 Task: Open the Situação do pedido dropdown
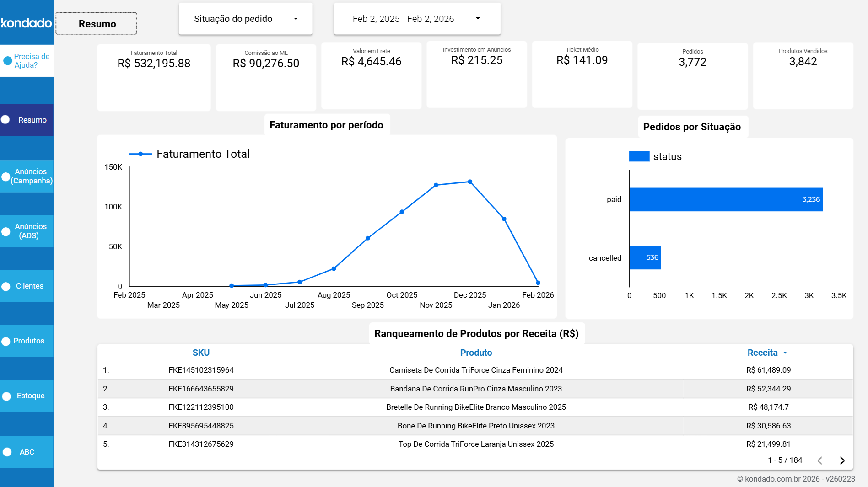245,18
